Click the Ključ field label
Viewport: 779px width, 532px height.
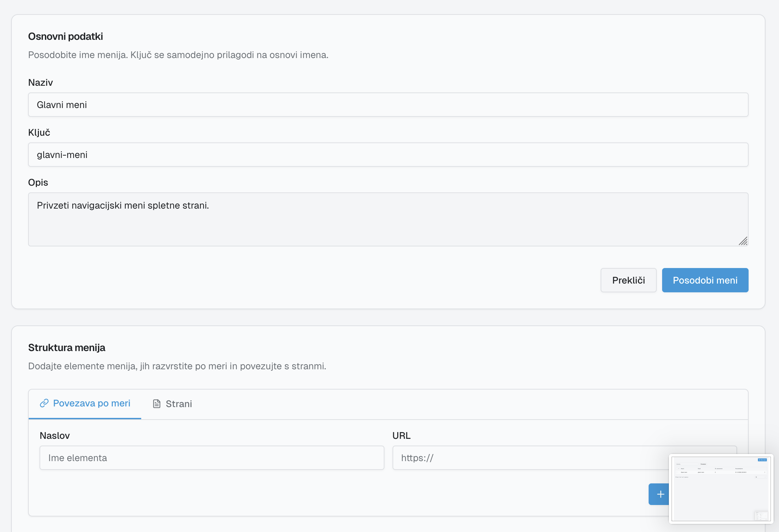39,132
